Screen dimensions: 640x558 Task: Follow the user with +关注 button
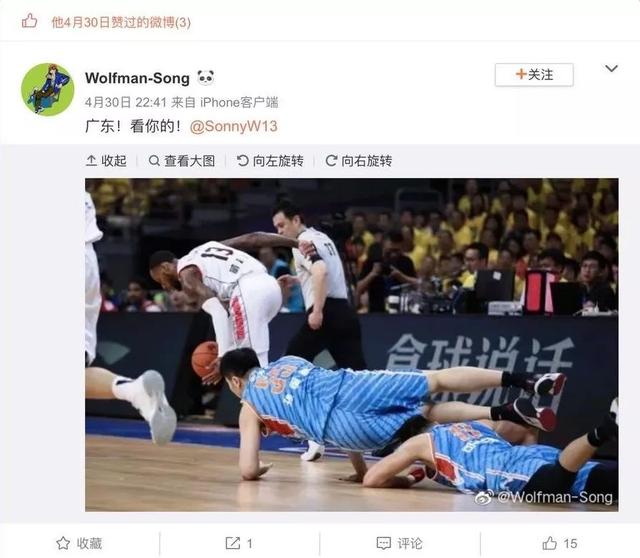(534, 75)
